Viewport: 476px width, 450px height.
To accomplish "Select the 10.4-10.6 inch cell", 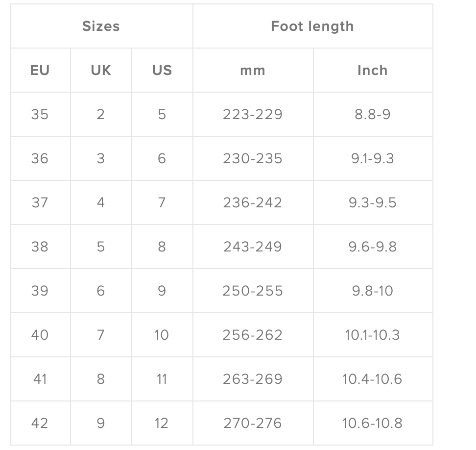I will 372,379.
